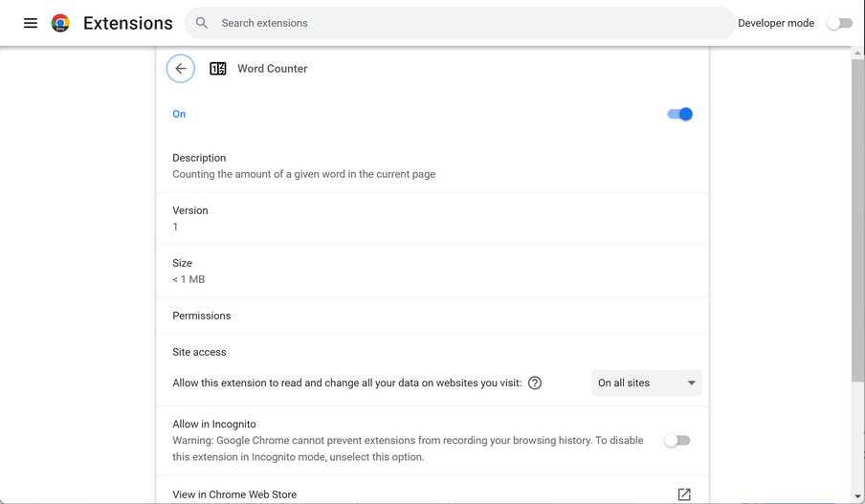Open the 'On all sites' dropdown
This screenshot has width=865, height=504.
(x=646, y=383)
